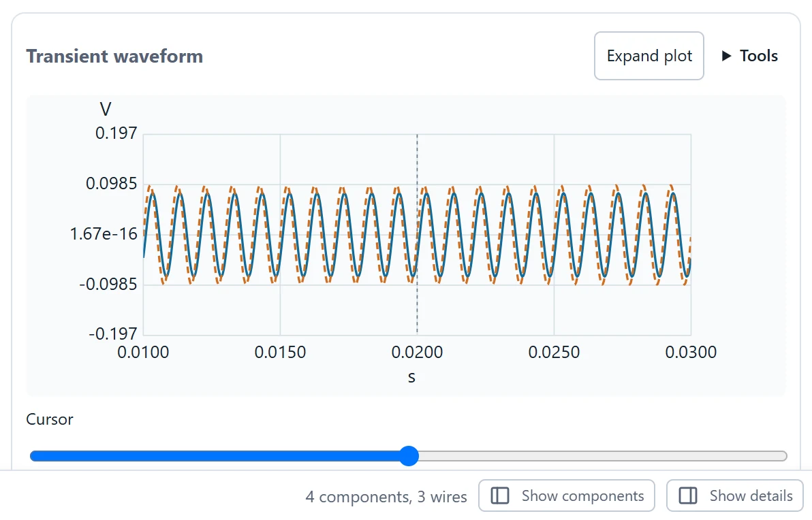Viewport: 812px width, 520px height.
Task: Click the 0.0985 y-axis label
Action: click(x=111, y=184)
